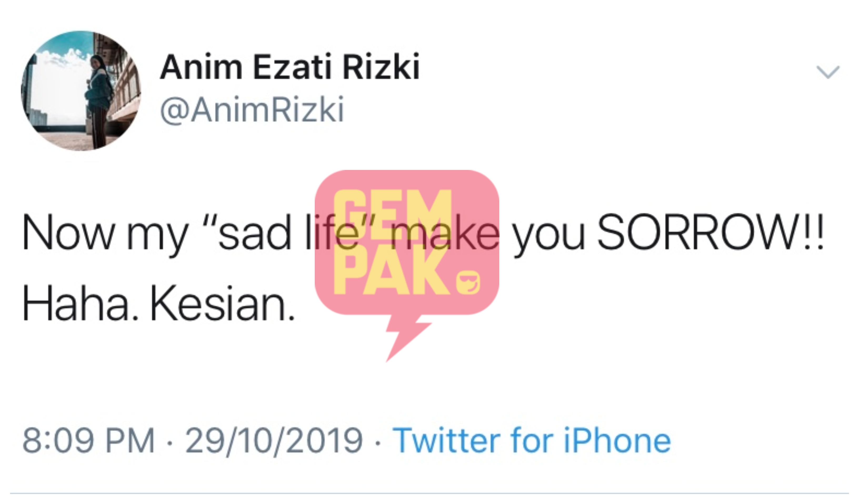Click the word Haha in the tweet
The height and width of the screenshot is (504, 859).
click(81, 304)
